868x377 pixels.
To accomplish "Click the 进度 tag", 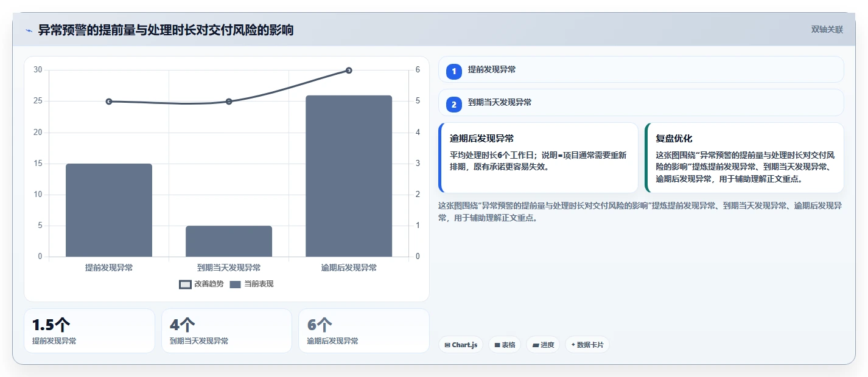I will pos(543,345).
